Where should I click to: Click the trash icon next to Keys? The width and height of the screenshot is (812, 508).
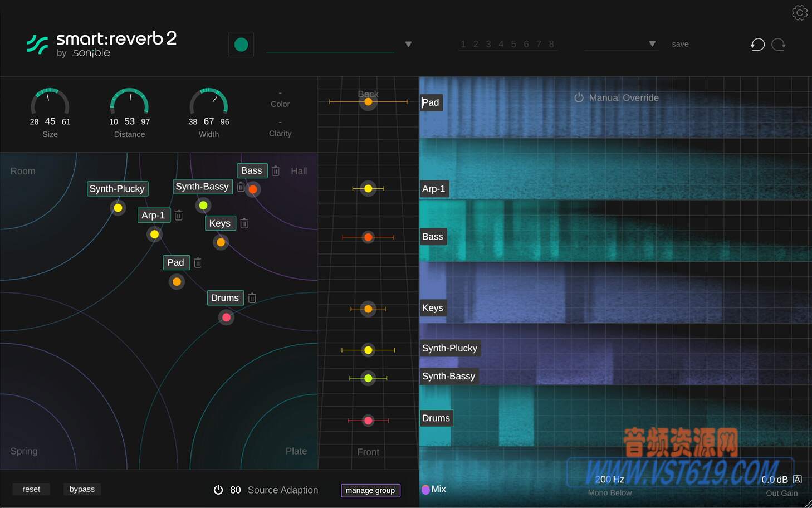coord(244,223)
